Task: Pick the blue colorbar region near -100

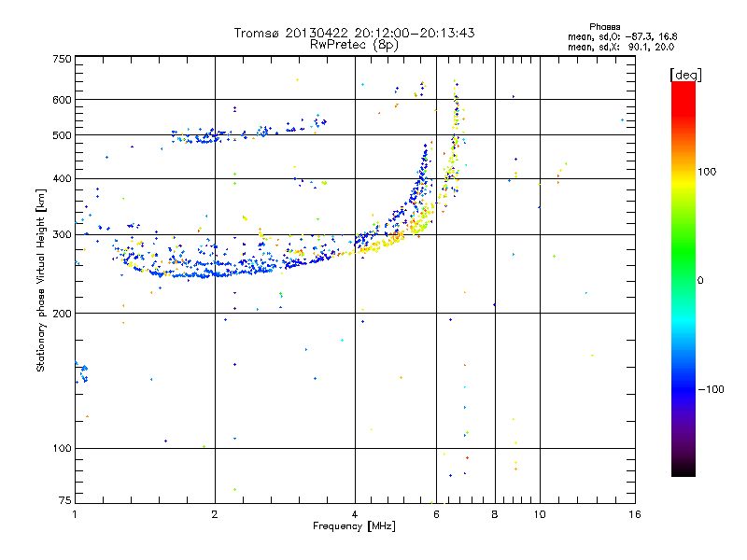Action: (x=683, y=388)
